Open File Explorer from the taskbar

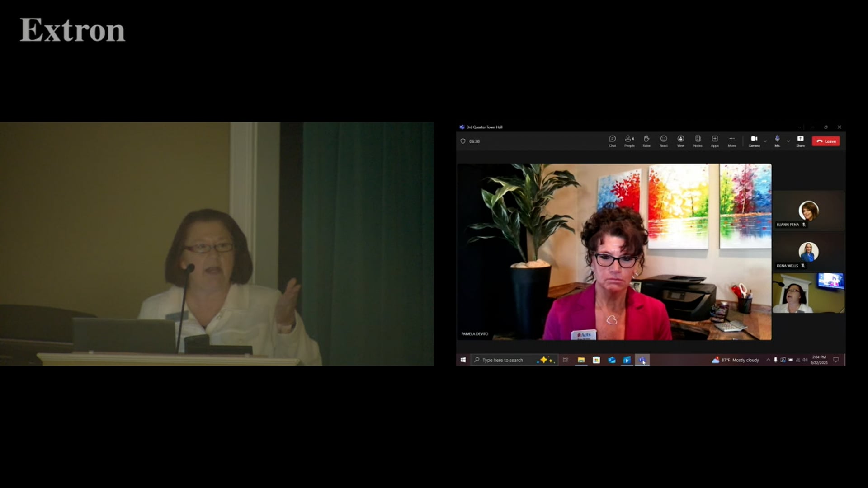point(581,360)
